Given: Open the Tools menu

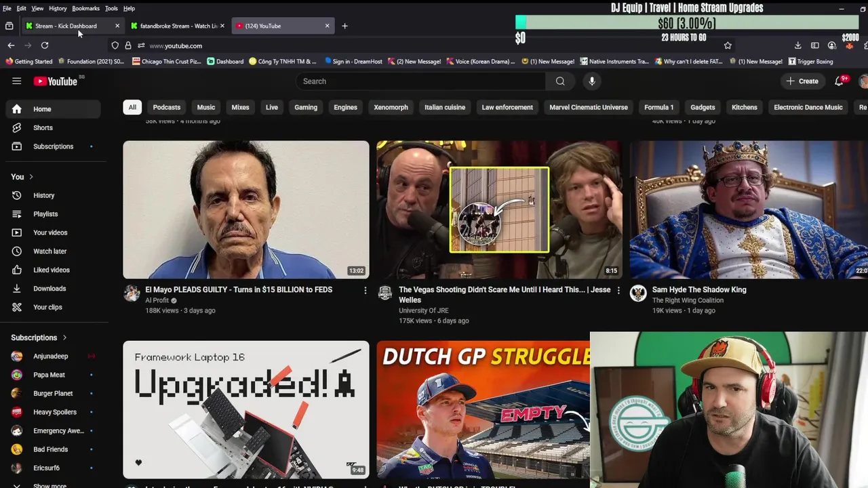Looking at the screenshot, I should pos(111,8).
